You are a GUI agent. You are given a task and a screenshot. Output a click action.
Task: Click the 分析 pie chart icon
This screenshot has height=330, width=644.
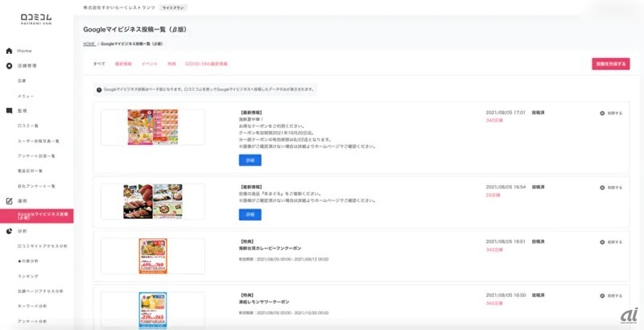[9, 231]
